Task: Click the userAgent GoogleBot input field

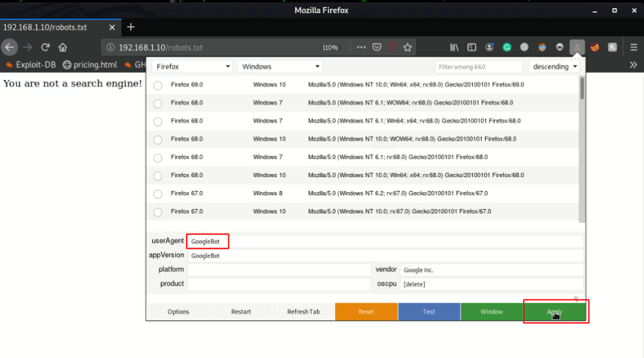Action: pos(385,241)
